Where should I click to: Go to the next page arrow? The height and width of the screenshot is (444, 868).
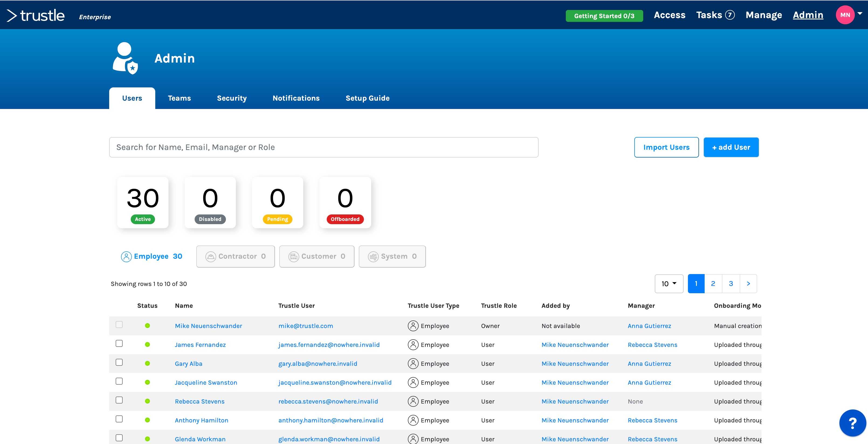[x=748, y=284]
